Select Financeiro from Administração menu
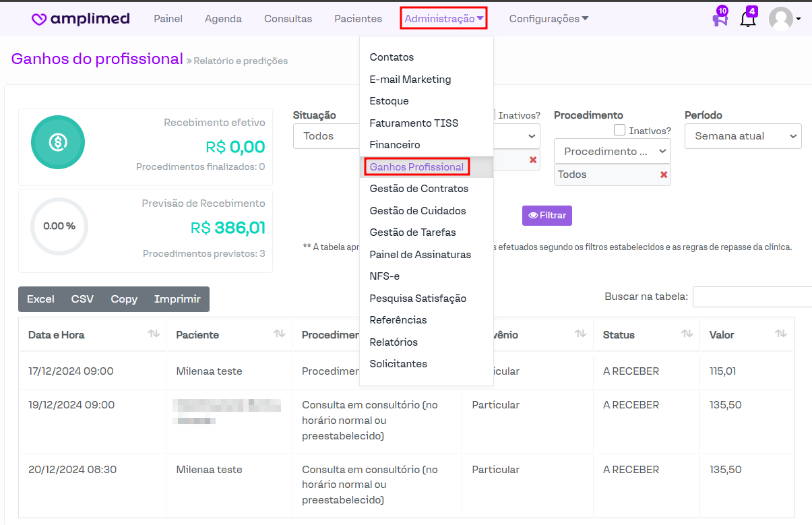The height and width of the screenshot is (525, 812). tap(395, 145)
